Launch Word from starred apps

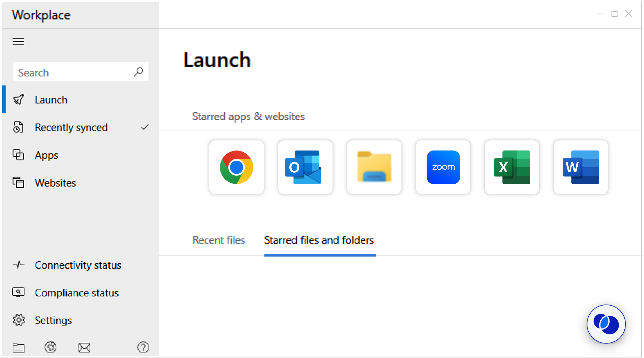pos(580,167)
